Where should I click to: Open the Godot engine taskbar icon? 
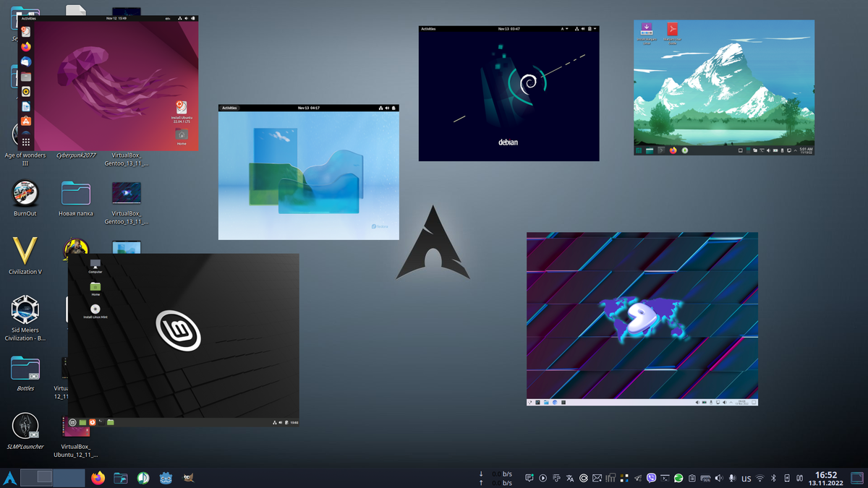click(x=166, y=478)
